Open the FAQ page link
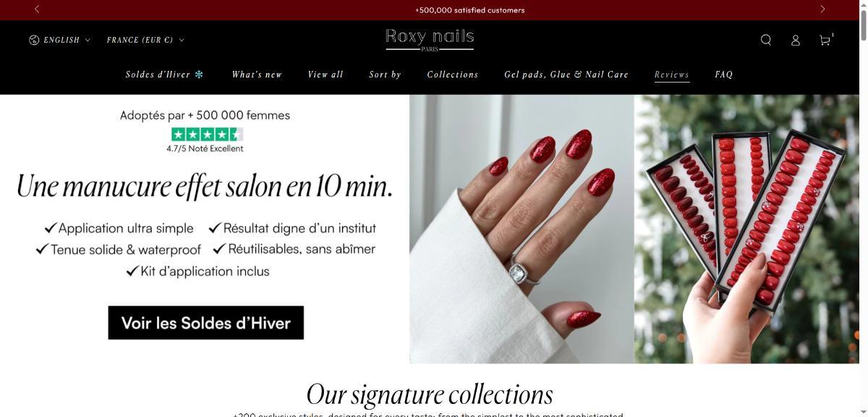Viewport: 868px width, 417px height. click(x=724, y=75)
